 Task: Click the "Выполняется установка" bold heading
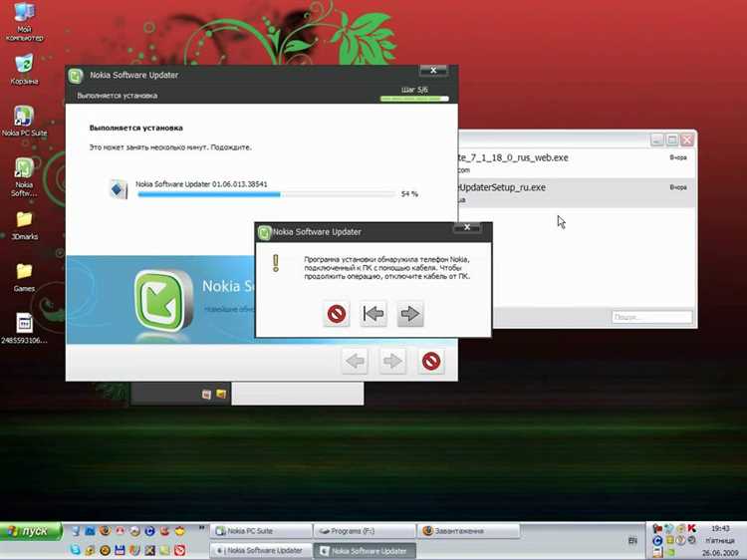(135, 128)
